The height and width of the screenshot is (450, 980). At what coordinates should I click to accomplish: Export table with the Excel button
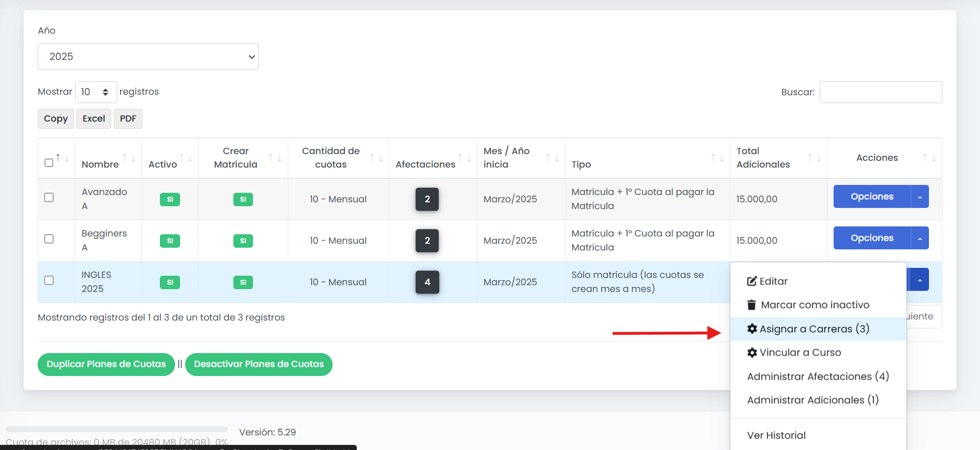pos(94,119)
